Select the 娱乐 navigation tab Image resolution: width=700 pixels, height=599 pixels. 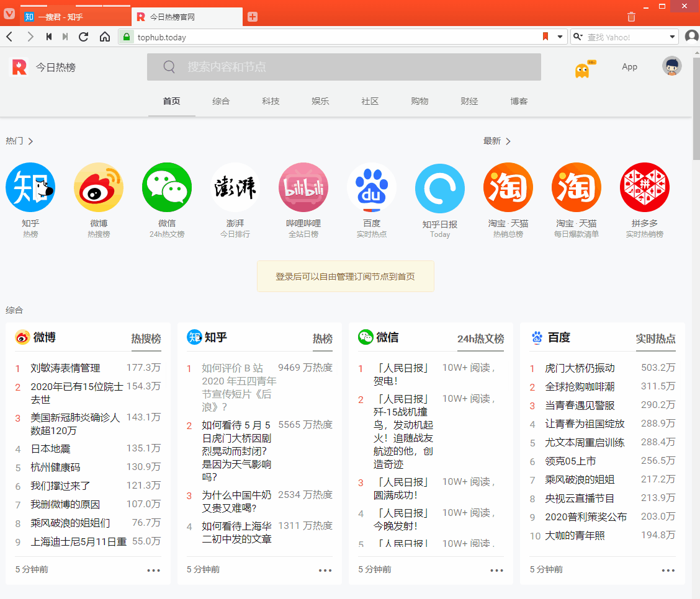(x=320, y=101)
